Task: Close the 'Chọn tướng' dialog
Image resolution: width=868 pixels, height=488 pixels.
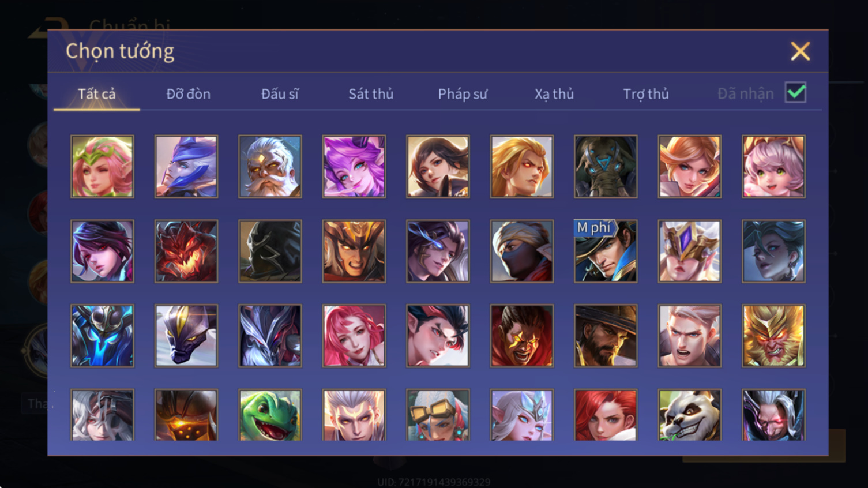Action: coord(800,51)
